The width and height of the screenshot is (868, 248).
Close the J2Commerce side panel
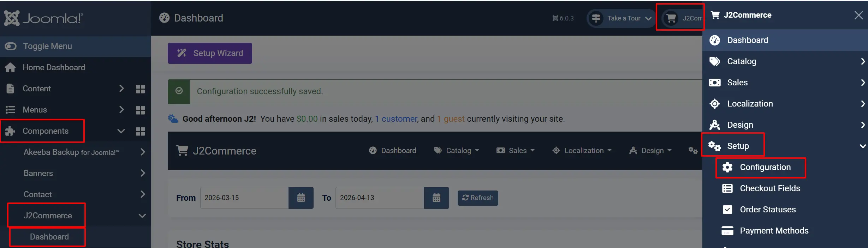click(858, 15)
